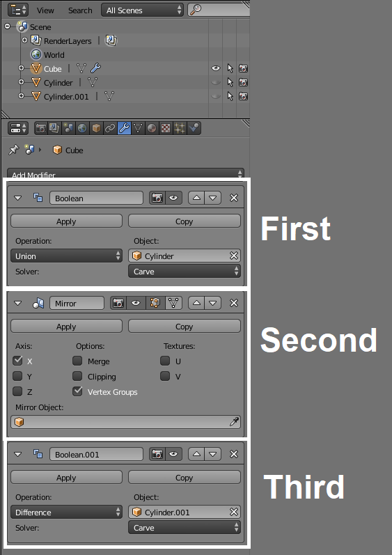Open the Union operation dropdown
This screenshot has width=392, height=555.
[x=67, y=256]
